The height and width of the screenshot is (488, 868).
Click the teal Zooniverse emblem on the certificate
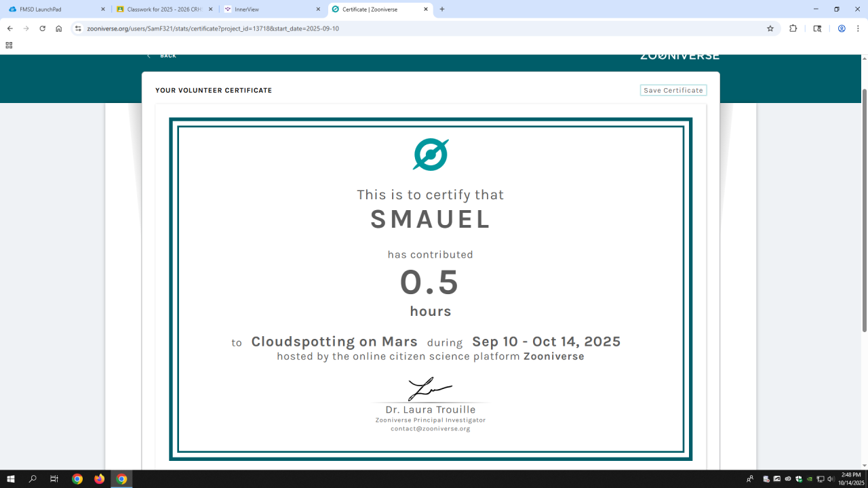[431, 155]
